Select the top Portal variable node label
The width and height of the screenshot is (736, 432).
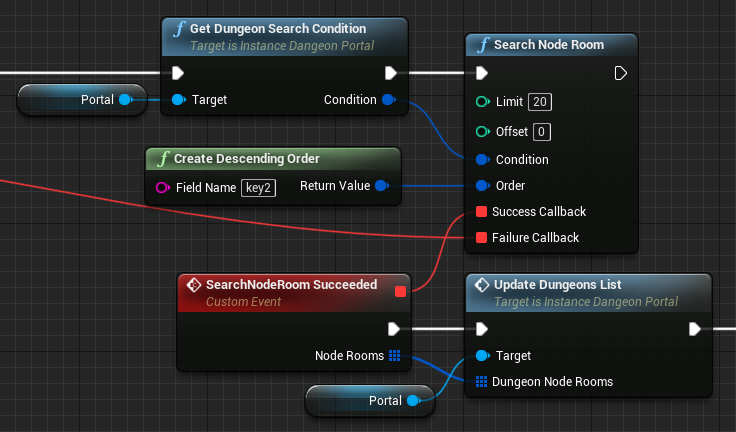click(97, 100)
